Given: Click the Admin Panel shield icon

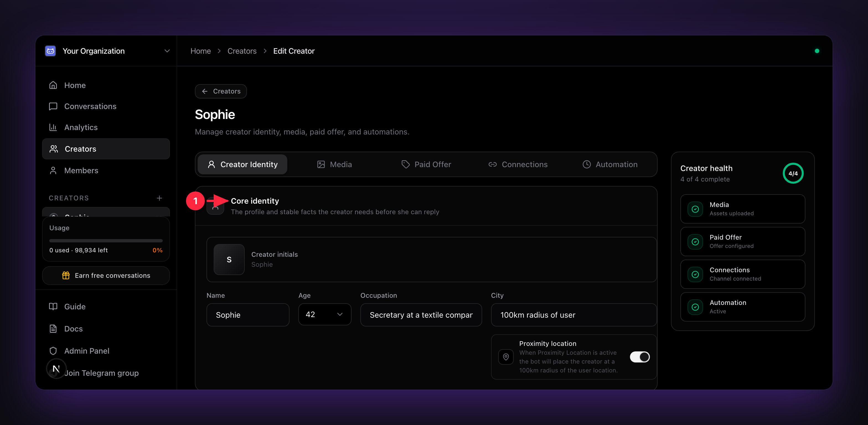Looking at the screenshot, I should [x=53, y=351].
